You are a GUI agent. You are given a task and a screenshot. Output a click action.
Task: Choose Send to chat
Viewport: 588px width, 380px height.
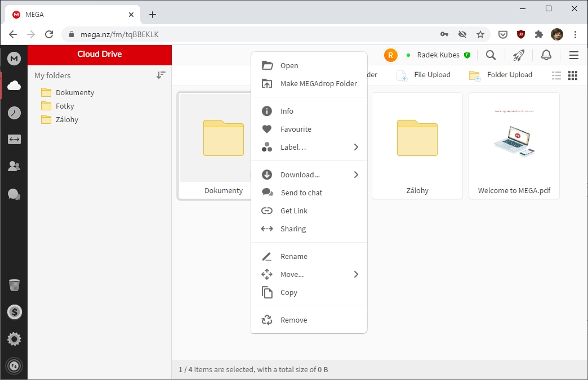pos(309,193)
